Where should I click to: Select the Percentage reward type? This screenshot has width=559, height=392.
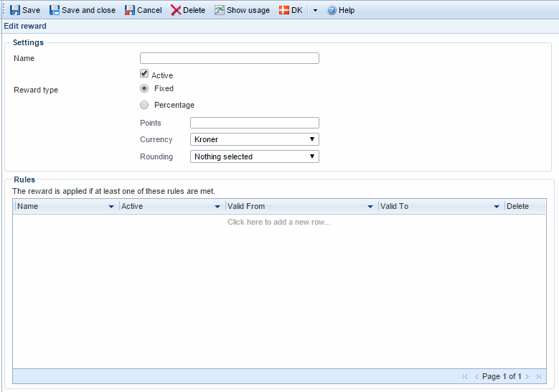pyautogui.click(x=144, y=105)
